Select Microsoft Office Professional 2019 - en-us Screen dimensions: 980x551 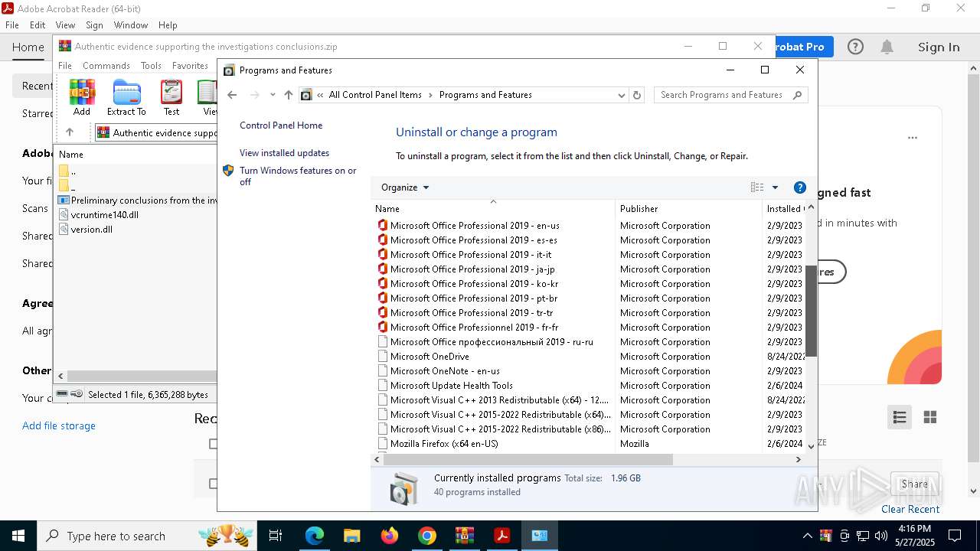coord(475,226)
